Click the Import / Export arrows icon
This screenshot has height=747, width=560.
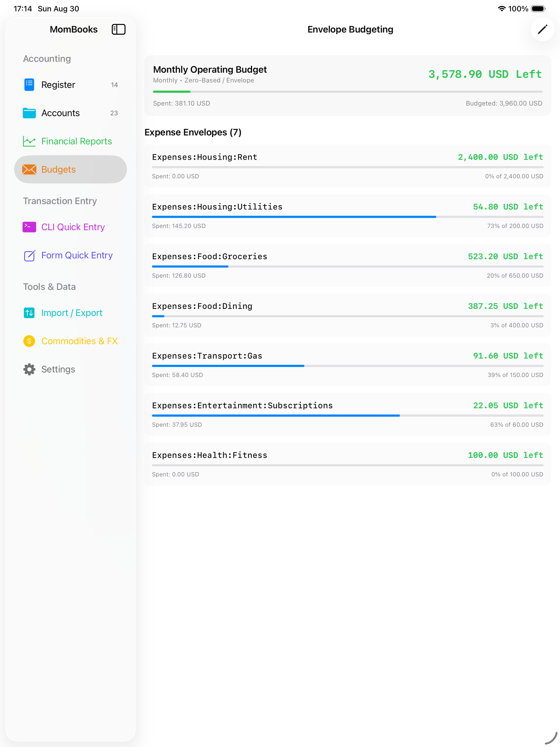pyautogui.click(x=29, y=313)
